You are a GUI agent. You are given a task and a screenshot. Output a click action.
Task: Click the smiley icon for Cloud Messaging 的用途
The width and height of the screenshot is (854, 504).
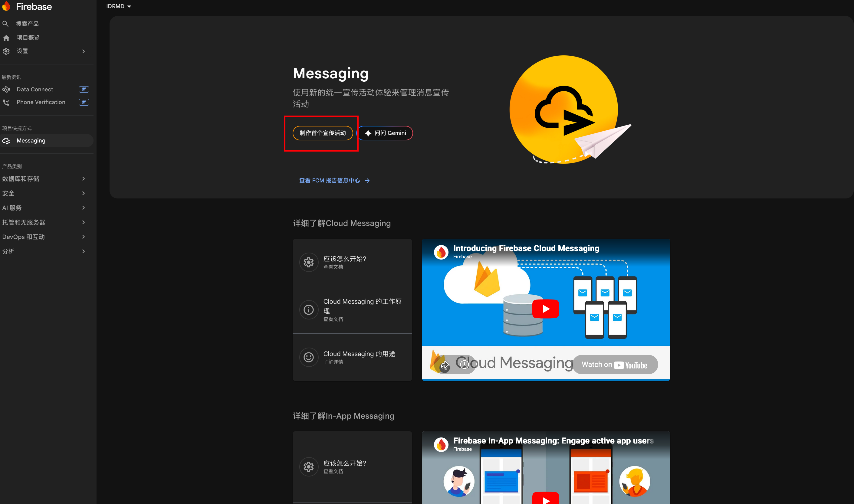pos(308,357)
